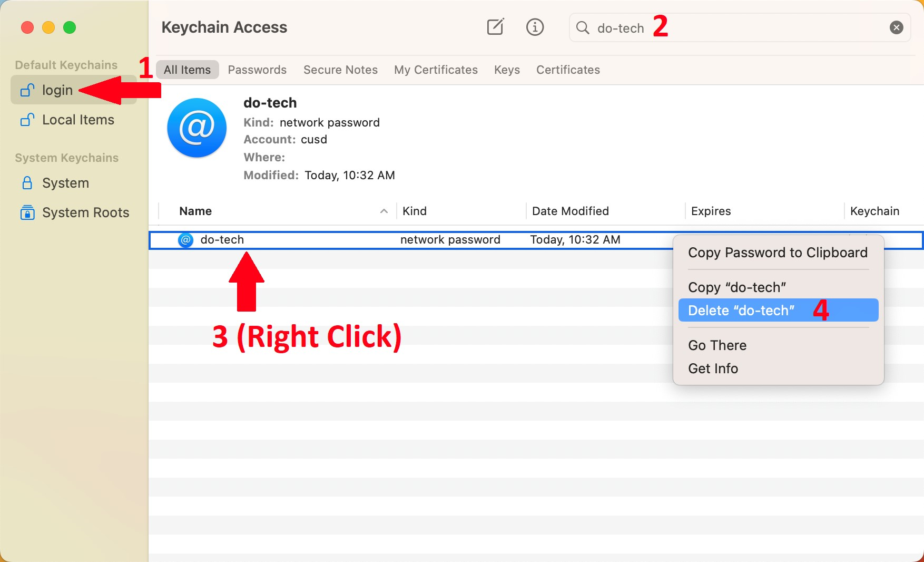Sort by the Kind column header
924x562 pixels.
[x=415, y=211]
